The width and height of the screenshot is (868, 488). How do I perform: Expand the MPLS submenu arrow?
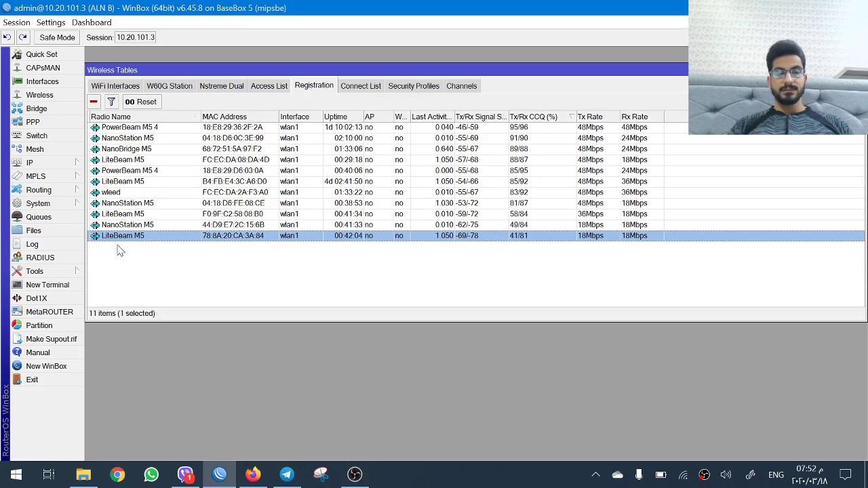pos(77,176)
